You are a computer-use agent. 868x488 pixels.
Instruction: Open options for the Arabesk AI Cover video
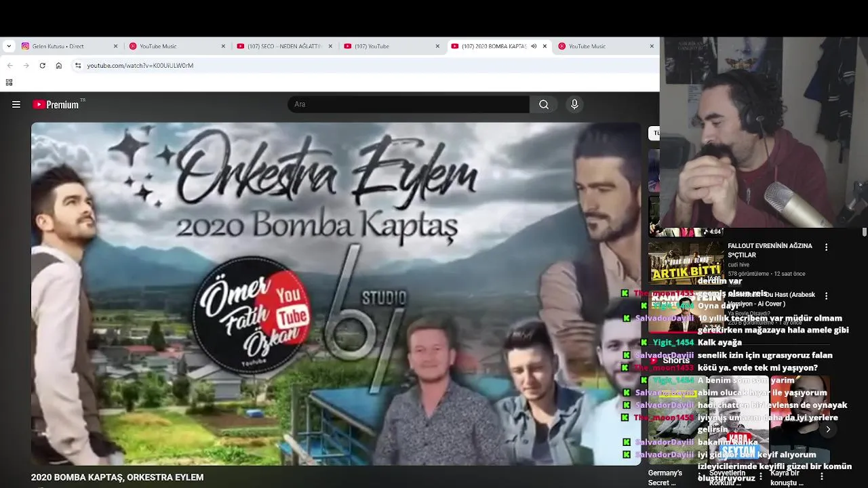[x=826, y=296]
